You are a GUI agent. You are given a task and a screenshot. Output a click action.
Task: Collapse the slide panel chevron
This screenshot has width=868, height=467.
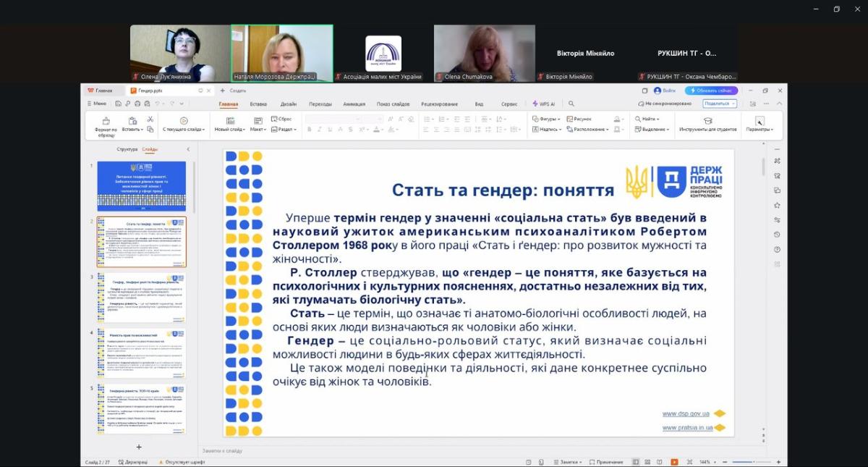click(x=189, y=149)
